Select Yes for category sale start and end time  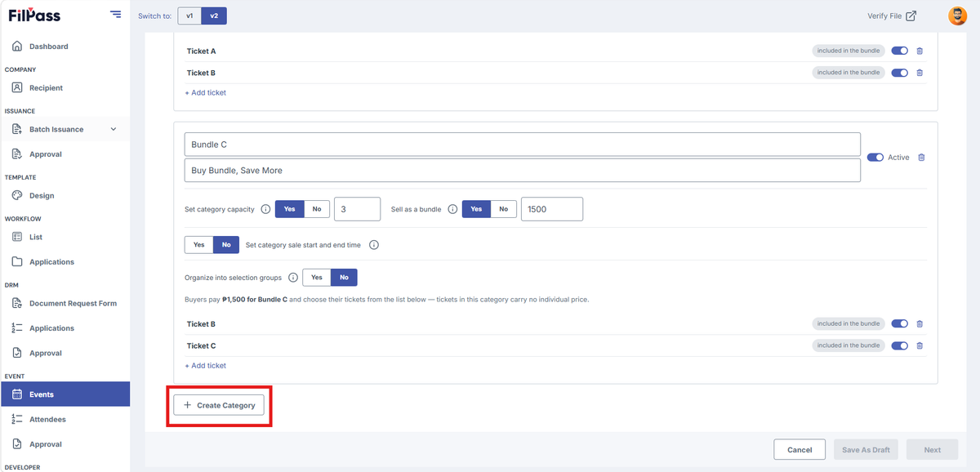click(199, 245)
